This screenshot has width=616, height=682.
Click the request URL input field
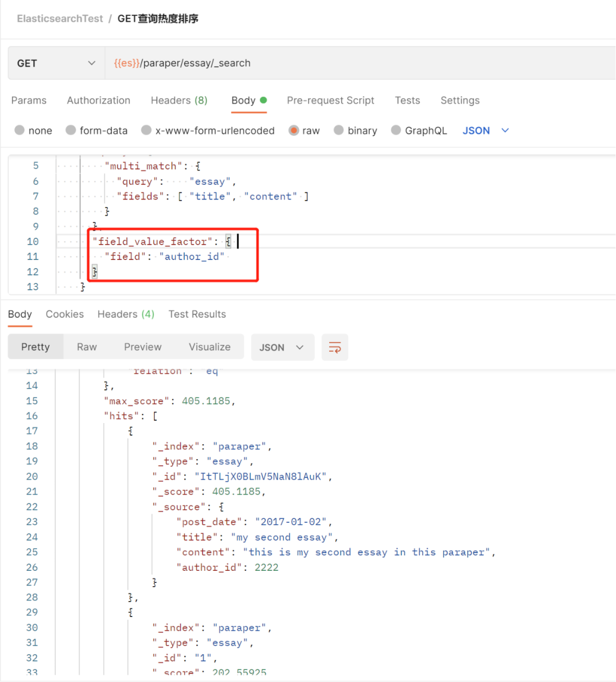tap(360, 63)
